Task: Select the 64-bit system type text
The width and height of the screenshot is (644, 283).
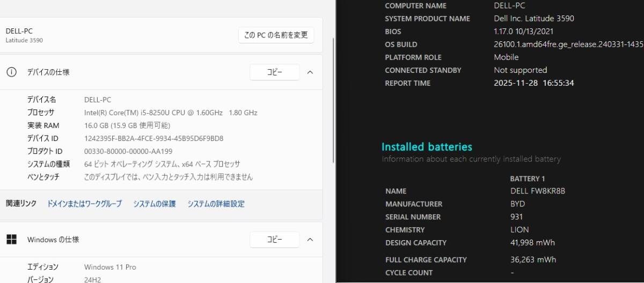Action: (x=162, y=164)
